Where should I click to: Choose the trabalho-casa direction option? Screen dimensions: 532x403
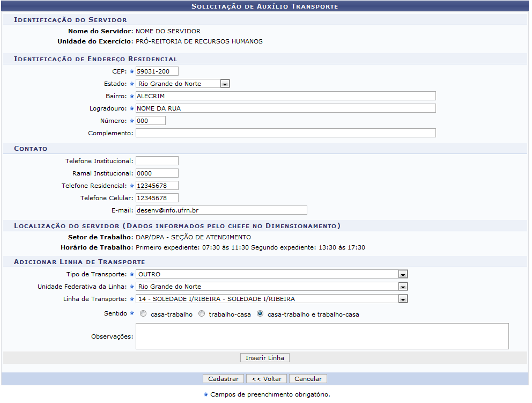pyautogui.click(x=202, y=314)
